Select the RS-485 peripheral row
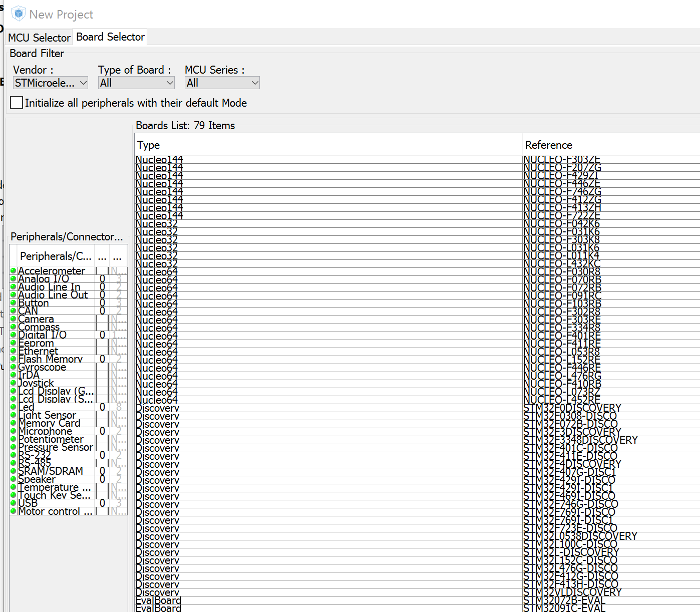This screenshot has width=700, height=612. pos(69,463)
